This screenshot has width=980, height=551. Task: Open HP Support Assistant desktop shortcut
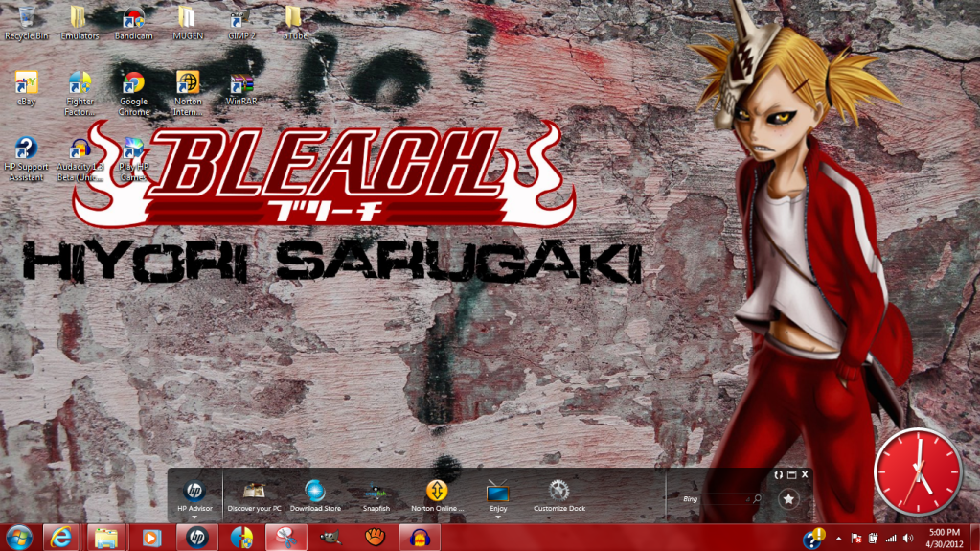pos(26,159)
